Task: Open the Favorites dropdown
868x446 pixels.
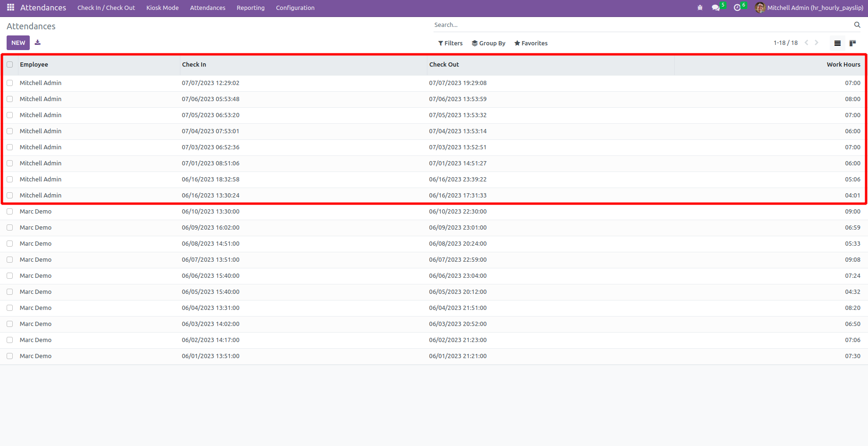Action: (x=531, y=43)
